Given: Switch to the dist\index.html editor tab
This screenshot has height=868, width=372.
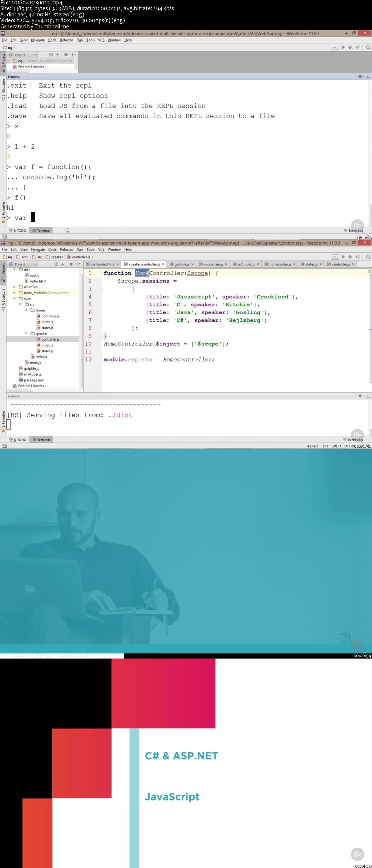Looking at the screenshot, I should pyautogui.click(x=102, y=264).
